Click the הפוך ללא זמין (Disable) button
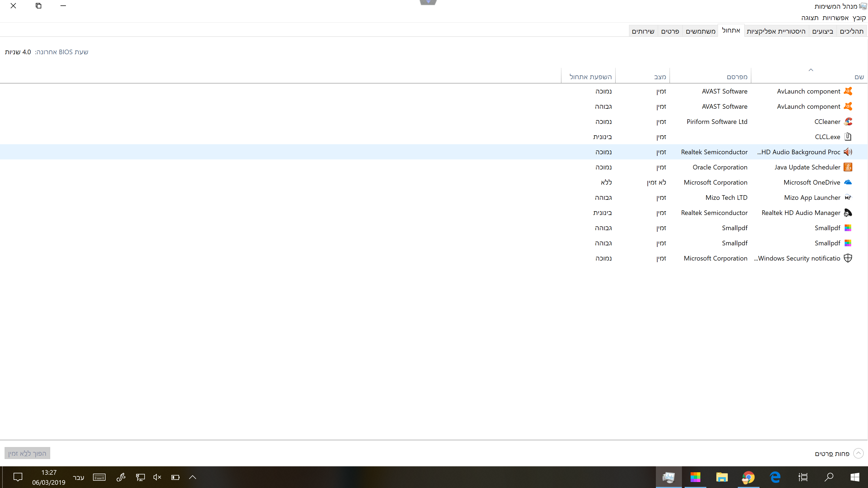 pyautogui.click(x=27, y=453)
